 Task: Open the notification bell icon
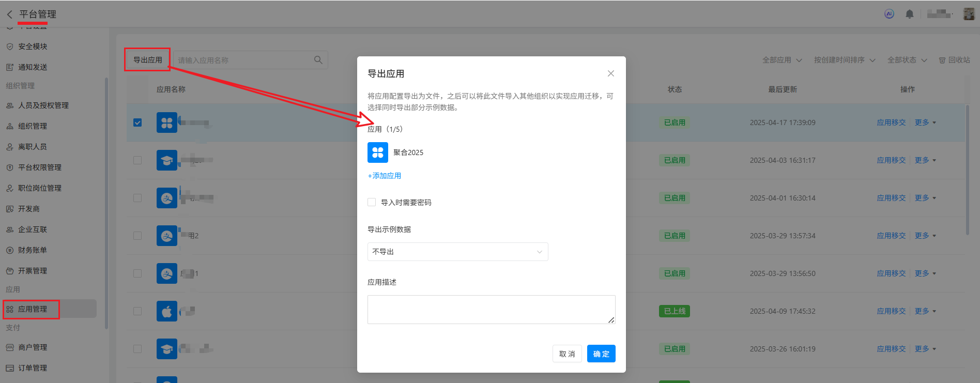pyautogui.click(x=909, y=14)
